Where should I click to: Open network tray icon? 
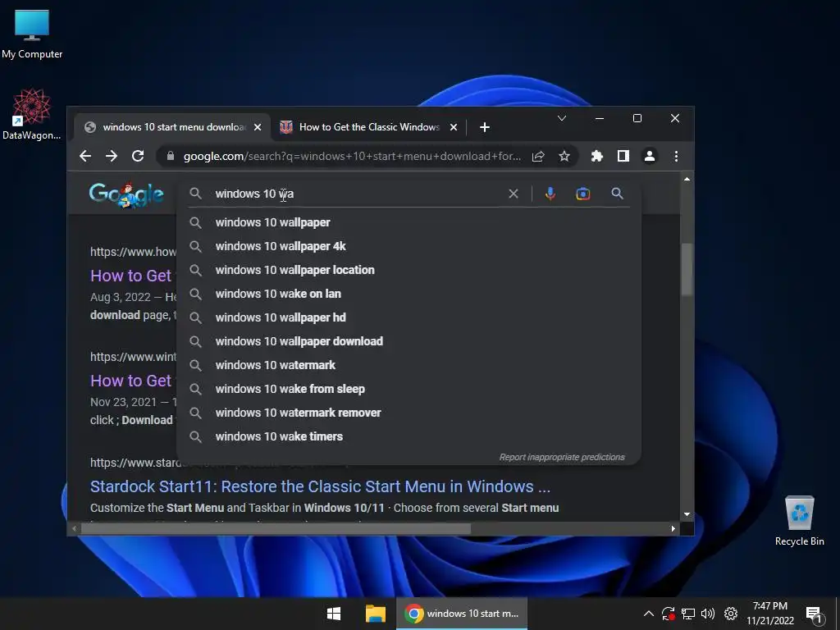688,614
